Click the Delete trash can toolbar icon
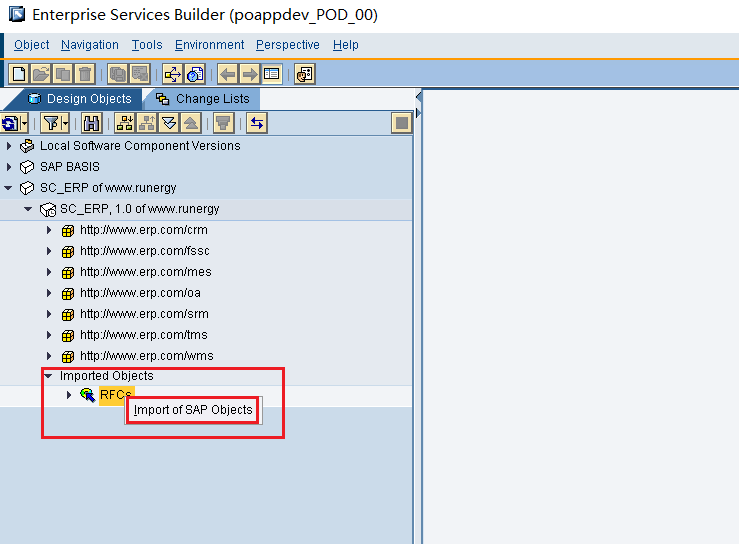The image size is (739, 544). (x=85, y=73)
